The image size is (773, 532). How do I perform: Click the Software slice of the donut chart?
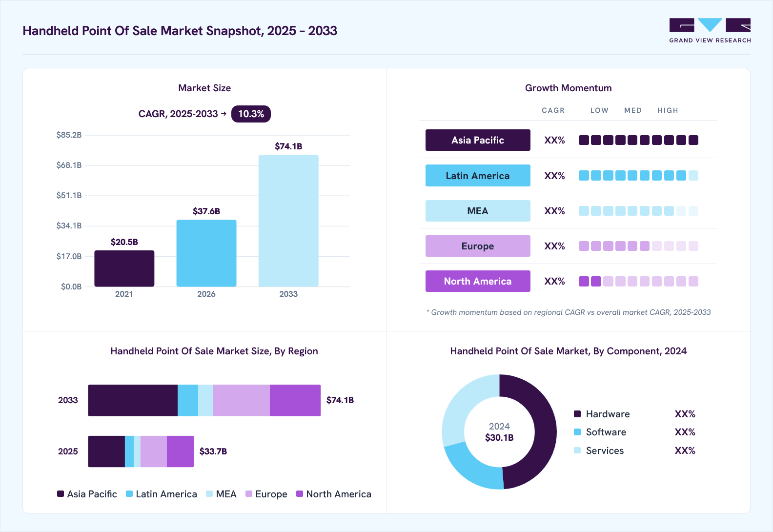[x=471, y=470]
